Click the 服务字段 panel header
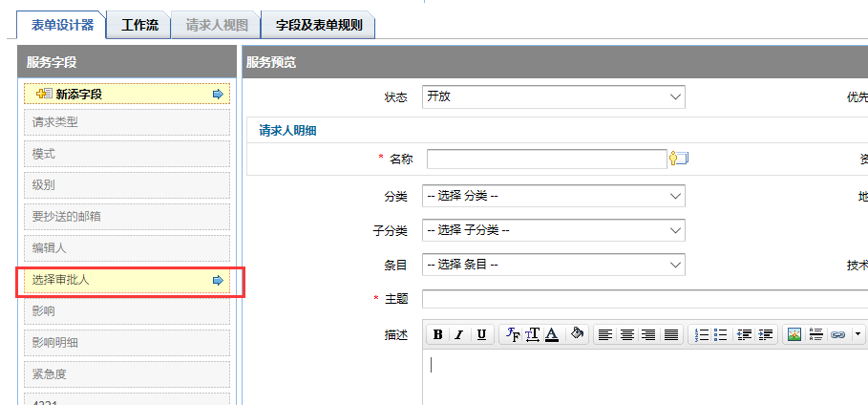The width and height of the screenshot is (868, 405). click(x=127, y=62)
